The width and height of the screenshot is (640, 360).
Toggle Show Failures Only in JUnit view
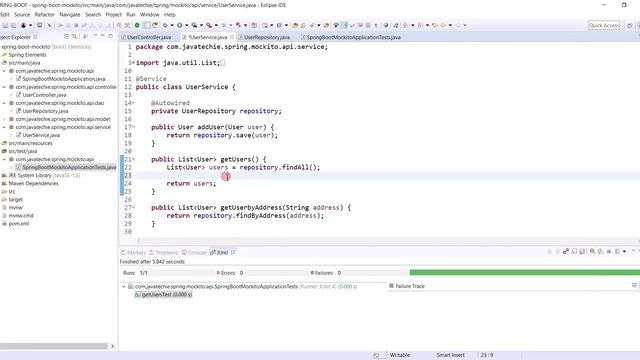point(566,251)
